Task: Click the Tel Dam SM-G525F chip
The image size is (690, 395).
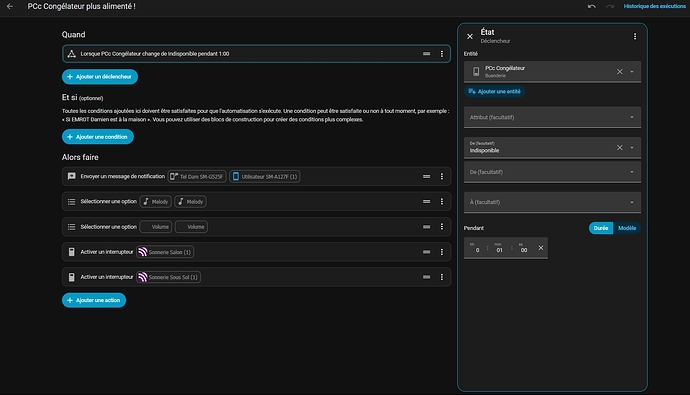Action: (197, 176)
